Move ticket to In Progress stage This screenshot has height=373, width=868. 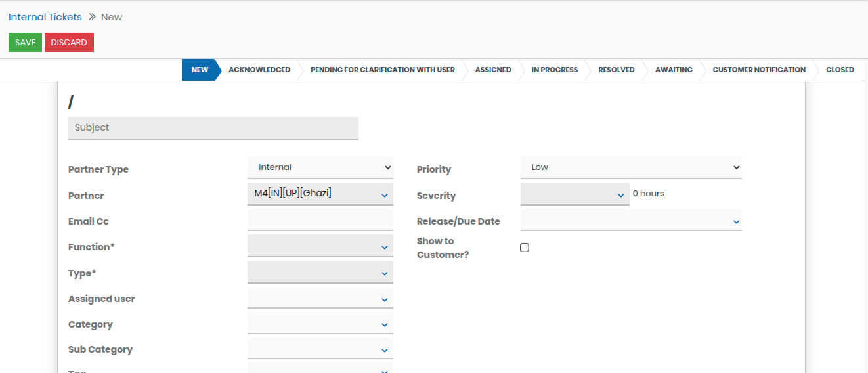[x=554, y=70]
